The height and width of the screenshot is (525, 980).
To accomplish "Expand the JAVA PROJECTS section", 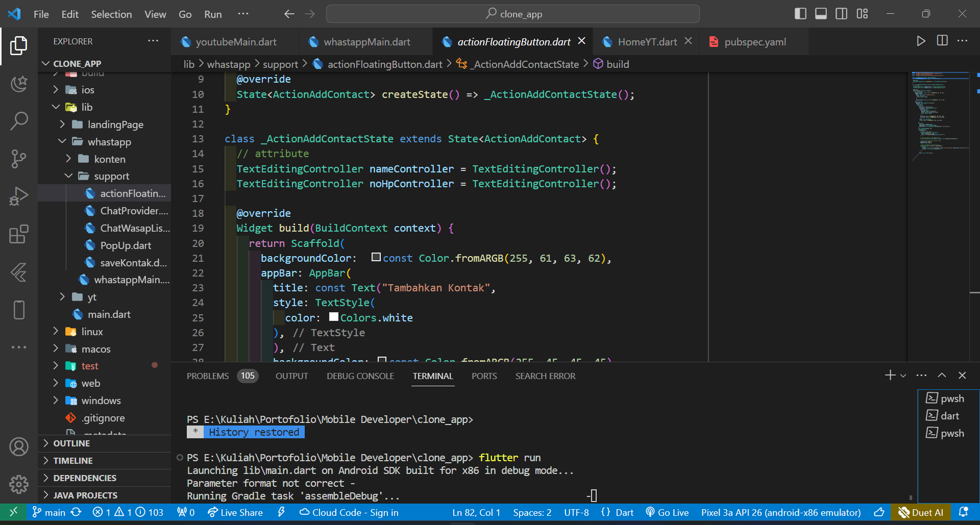I will [x=105, y=495].
